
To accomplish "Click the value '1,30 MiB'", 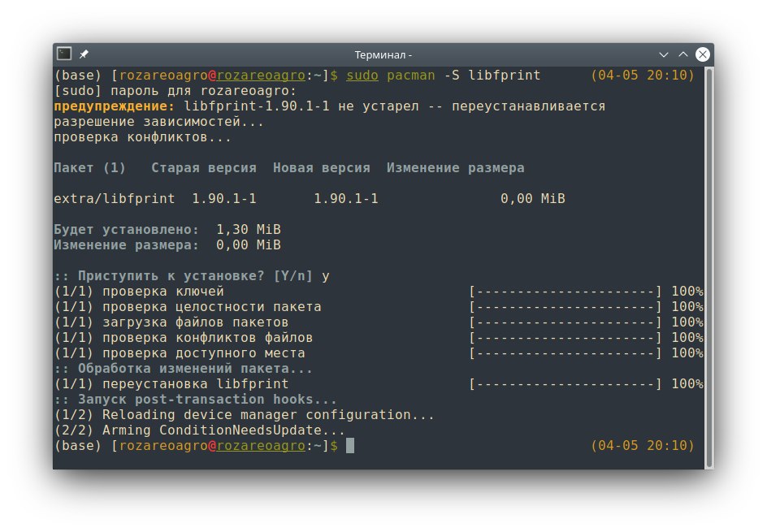I will point(249,229).
